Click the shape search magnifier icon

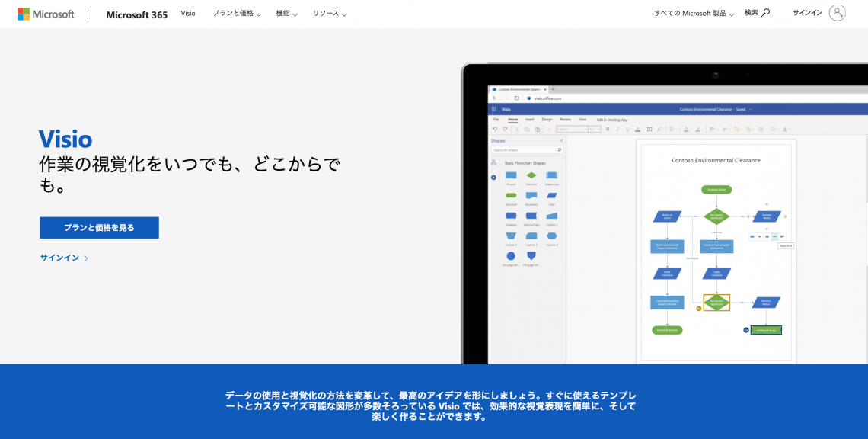coord(559,150)
